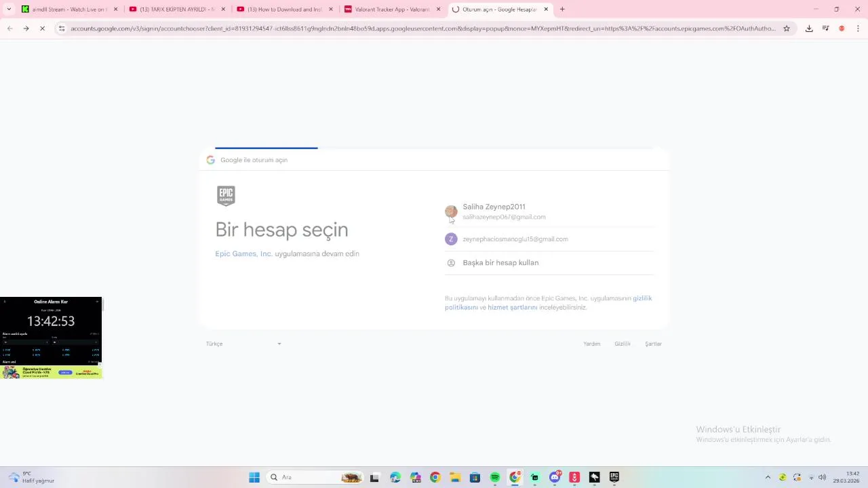The width and height of the screenshot is (868, 488).
Task: Close the Valorant Tracker App tab
Action: (438, 9)
